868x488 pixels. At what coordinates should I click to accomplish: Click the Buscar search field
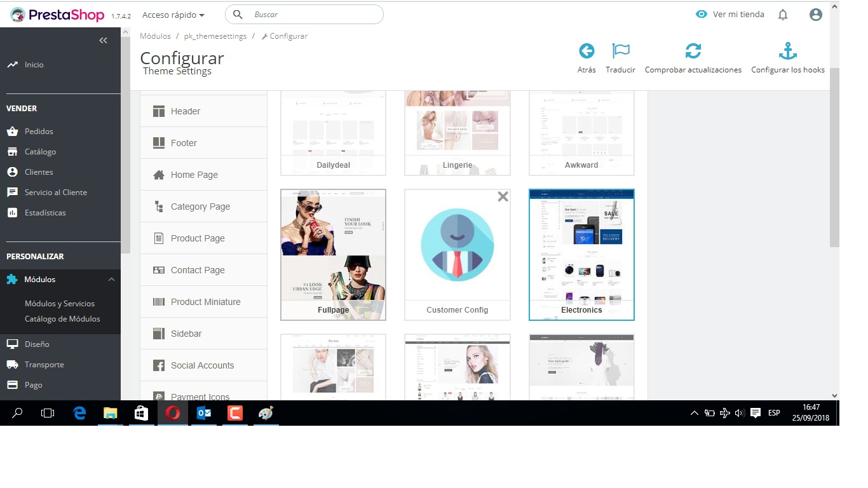304,15
